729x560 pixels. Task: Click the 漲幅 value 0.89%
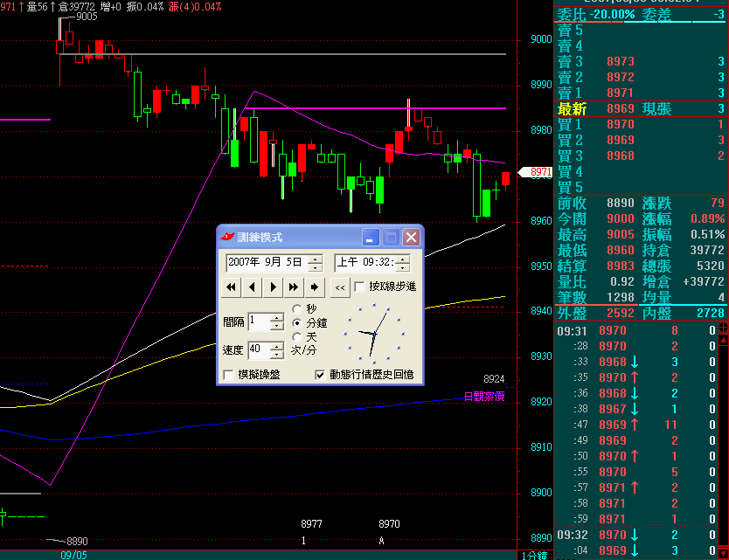[707, 219]
